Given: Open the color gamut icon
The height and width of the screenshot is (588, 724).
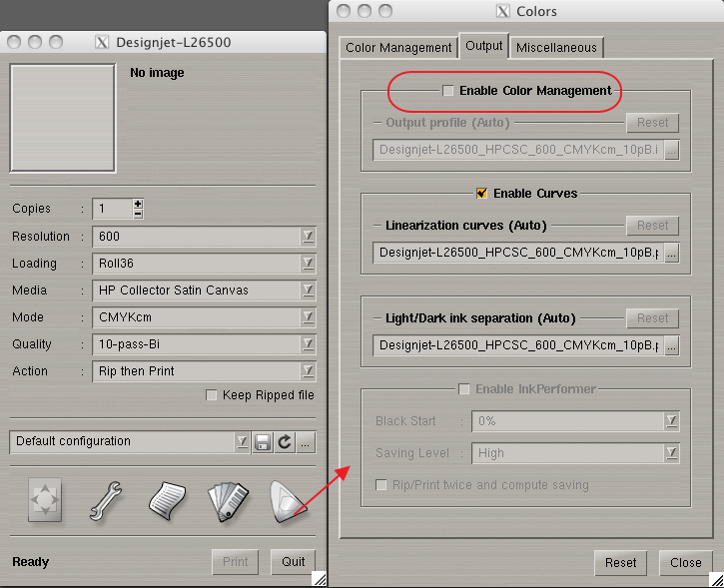Looking at the screenshot, I should pos(287,502).
